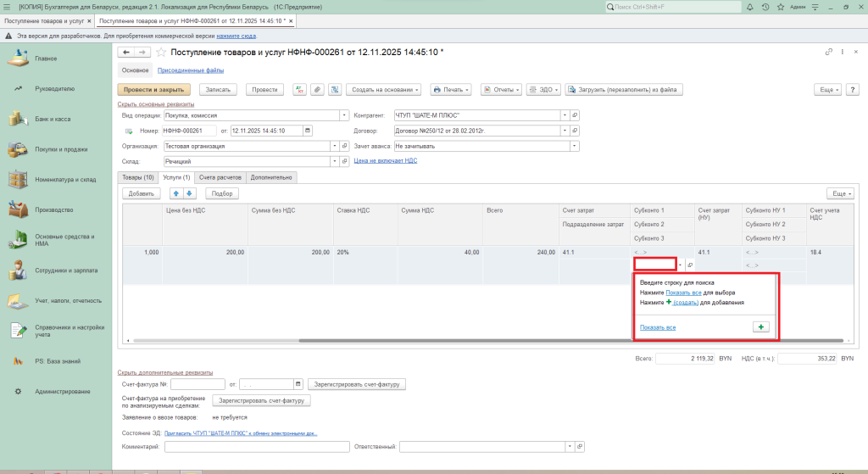Click open icon next to Контрагент field
The image size is (868, 474).
tap(575, 114)
